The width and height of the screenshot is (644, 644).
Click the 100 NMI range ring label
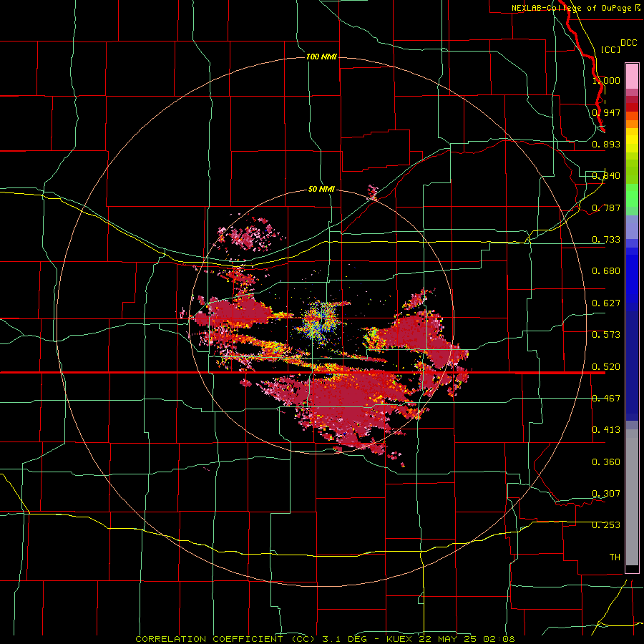coord(321,57)
